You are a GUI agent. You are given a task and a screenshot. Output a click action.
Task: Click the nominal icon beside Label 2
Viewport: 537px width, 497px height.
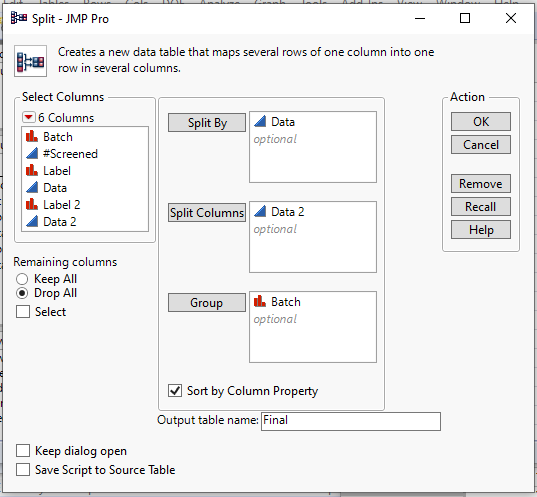point(32,204)
